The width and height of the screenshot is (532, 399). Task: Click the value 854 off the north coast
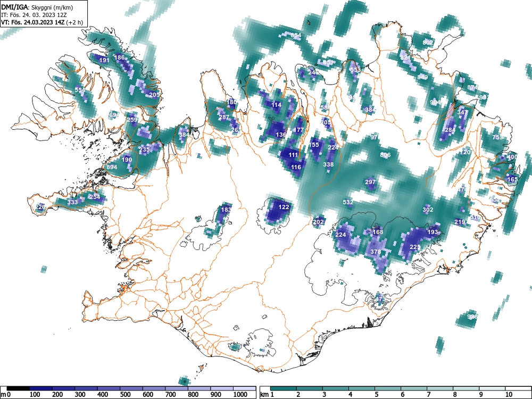(296, 35)
